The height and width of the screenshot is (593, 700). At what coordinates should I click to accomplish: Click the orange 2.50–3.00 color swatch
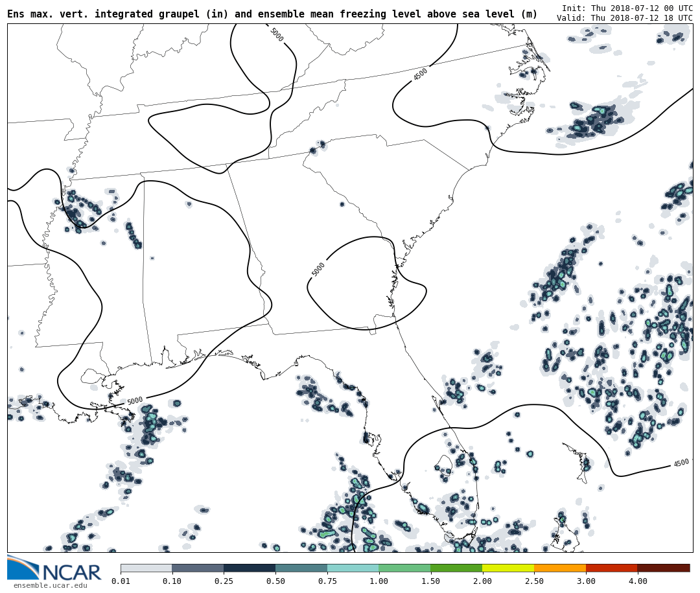tap(560, 568)
